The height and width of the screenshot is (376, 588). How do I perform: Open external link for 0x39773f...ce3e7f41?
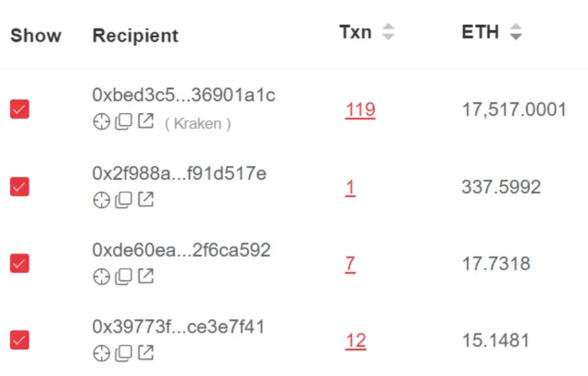(146, 353)
